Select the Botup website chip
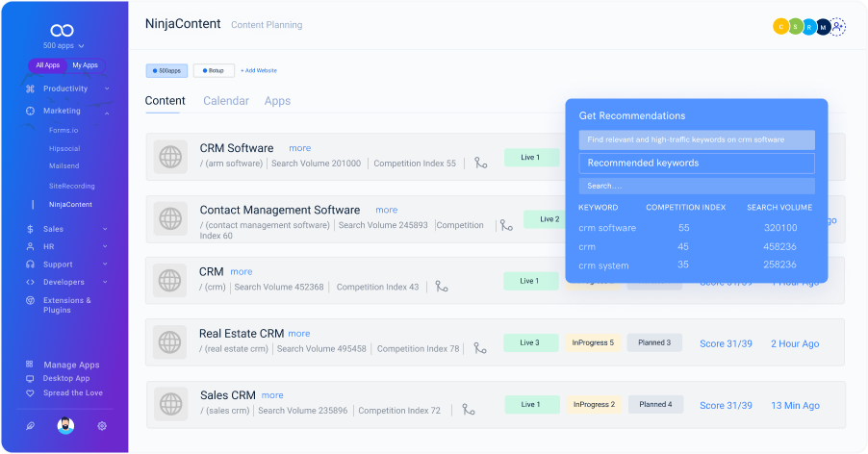 [214, 70]
